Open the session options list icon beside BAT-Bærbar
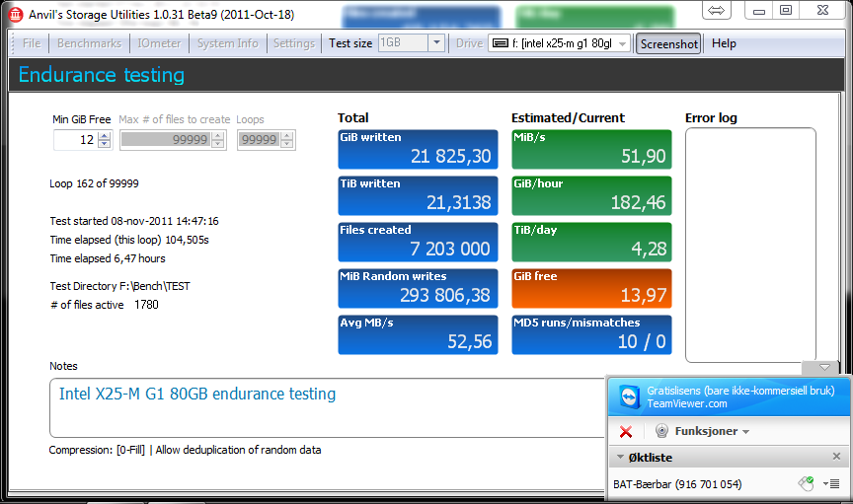 pos(831,483)
